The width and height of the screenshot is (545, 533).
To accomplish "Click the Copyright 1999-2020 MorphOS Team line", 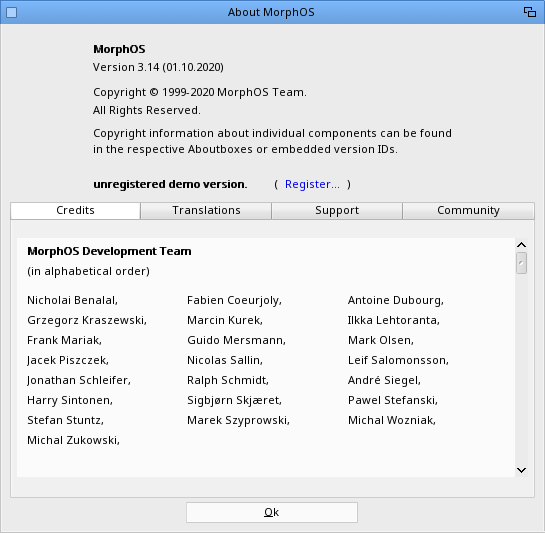I will pos(200,92).
